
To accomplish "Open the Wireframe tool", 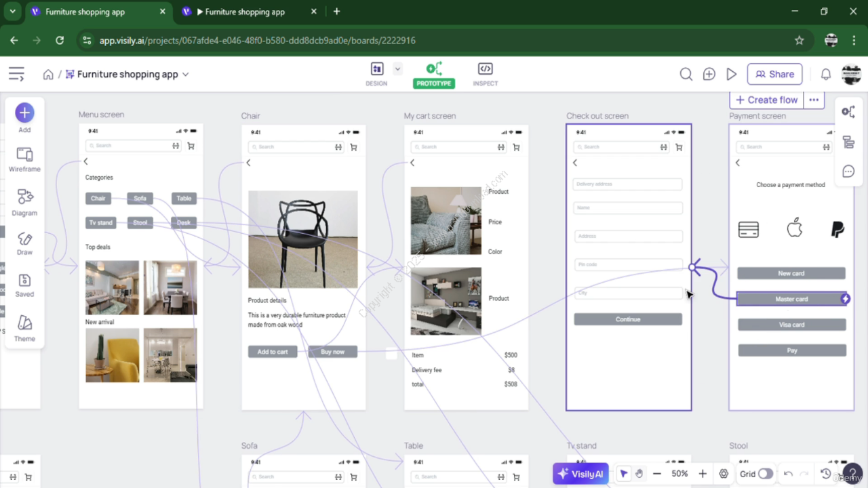I will point(24,159).
